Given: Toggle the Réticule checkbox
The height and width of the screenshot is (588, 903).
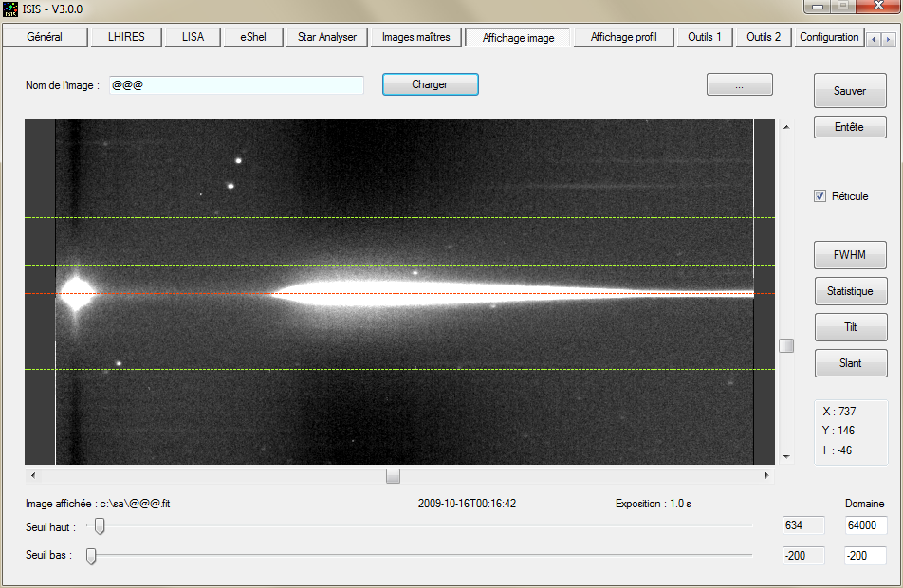Looking at the screenshot, I should 820,196.
